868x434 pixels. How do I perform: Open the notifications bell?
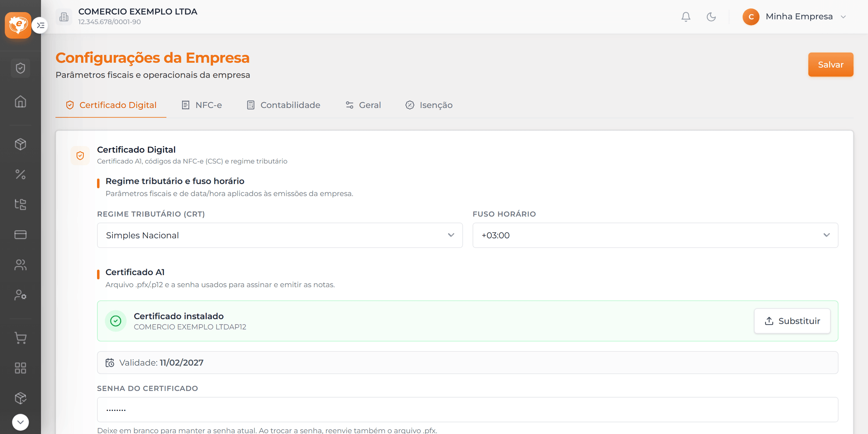click(x=686, y=17)
